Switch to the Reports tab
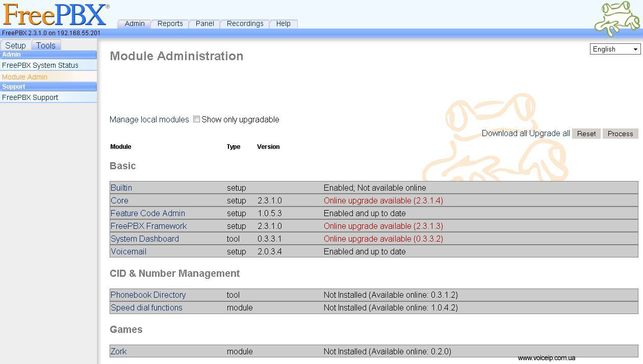643x364 pixels. point(170,23)
